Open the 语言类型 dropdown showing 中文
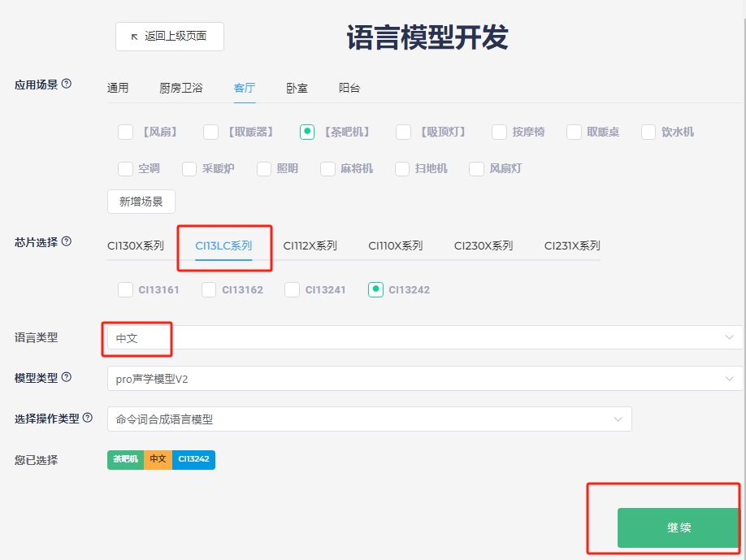This screenshot has height=560, width=746. pyautogui.click(x=423, y=336)
